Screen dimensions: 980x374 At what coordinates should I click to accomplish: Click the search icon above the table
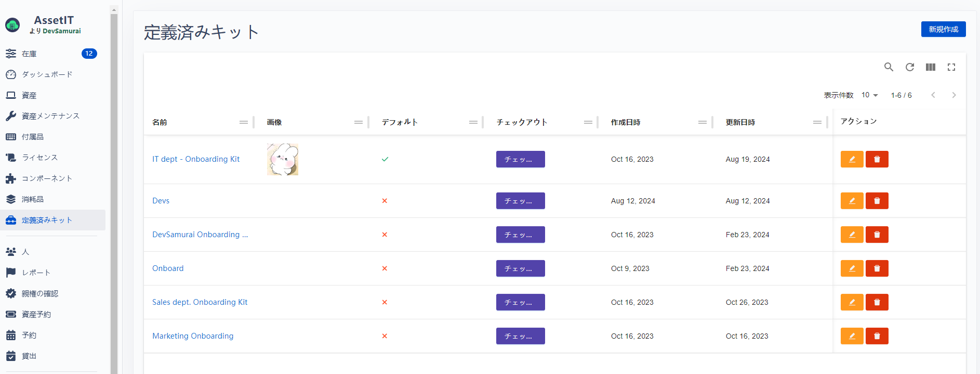click(889, 67)
